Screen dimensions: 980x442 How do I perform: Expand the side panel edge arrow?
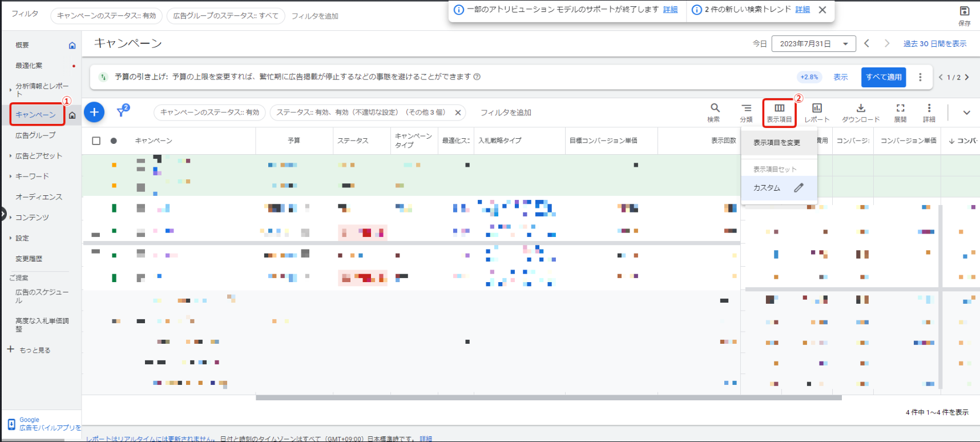pyautogui.click(x=3, y=215)
